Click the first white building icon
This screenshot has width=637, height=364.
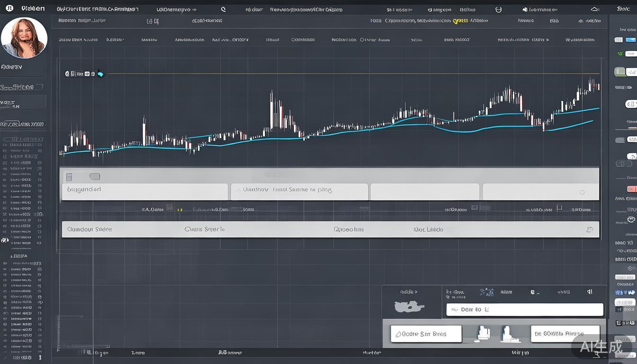[483, 334]
